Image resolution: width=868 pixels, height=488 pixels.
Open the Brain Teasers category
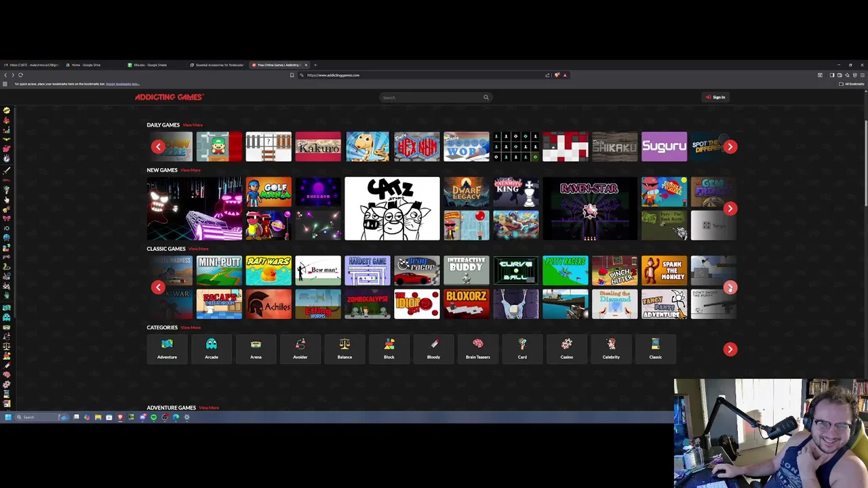coord(478,349)
